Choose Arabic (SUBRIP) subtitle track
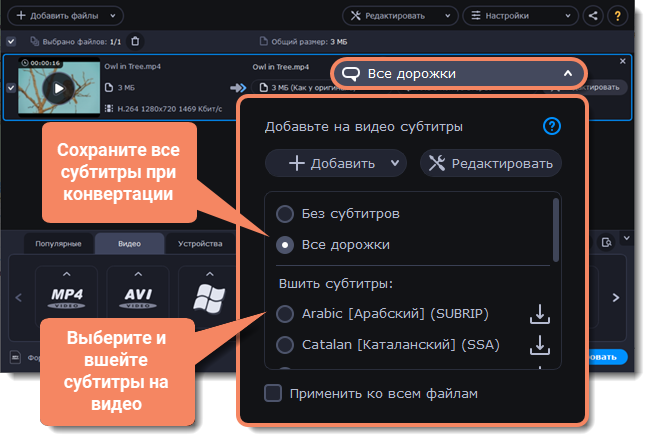This screenshot has height=443, width=650. click(286, 314)
